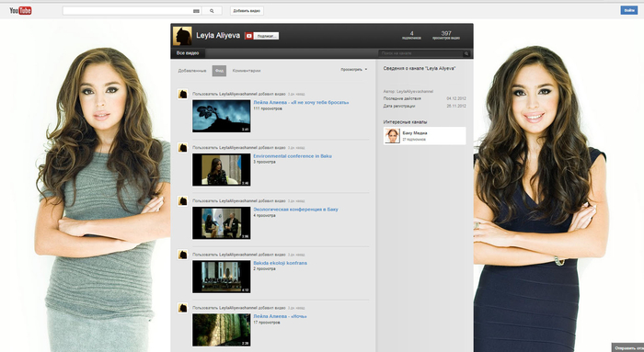Open the Экологическая конференция video thumbnail
The width and height of the screenshot is (644, 352).
click(x=222, y=222)
